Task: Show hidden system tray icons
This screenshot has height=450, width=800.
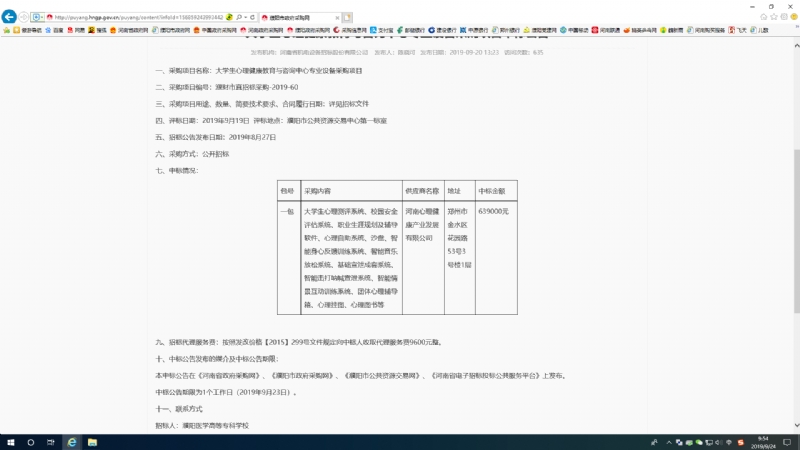Action: pyautogui.click(x=669, y=442)
